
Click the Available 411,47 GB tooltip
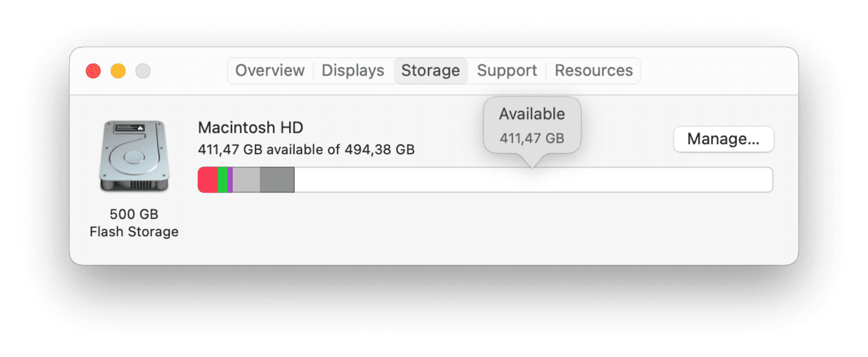[x=532, y=126]
